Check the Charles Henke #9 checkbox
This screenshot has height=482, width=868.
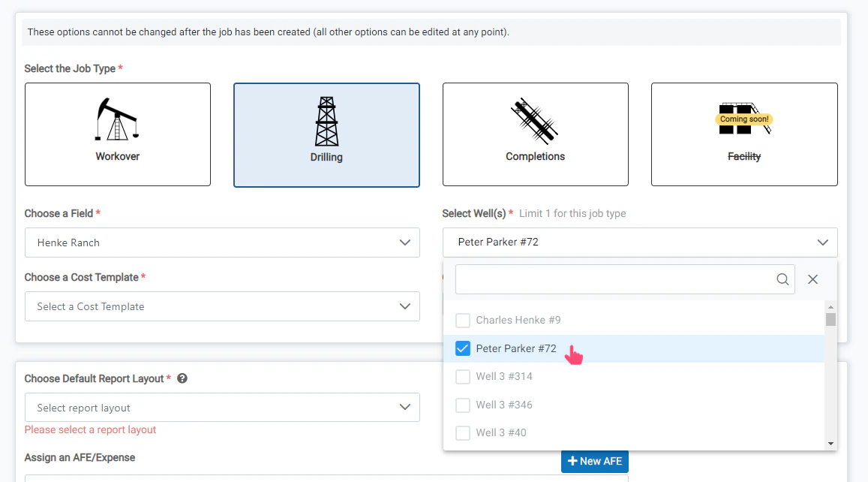[463, 320]
